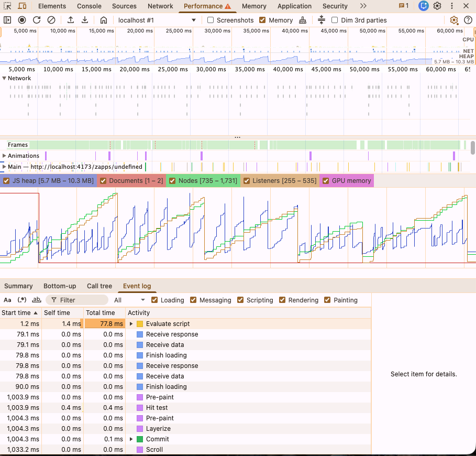The image size is (476, 456).
Task: Uncheck the Scripting filter checkbox
Action: 240,300
